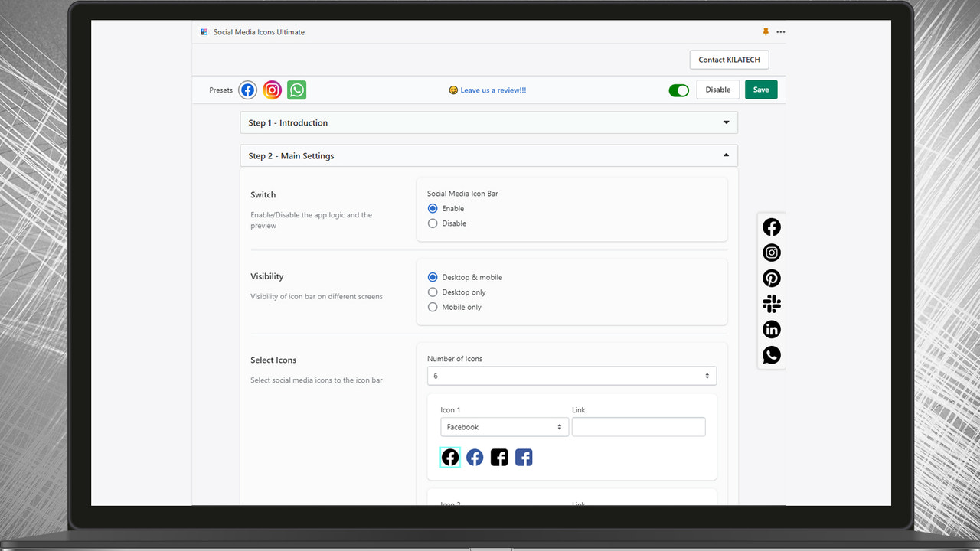Select the Instagram preset icon
Screen dimensions: 980x551
(272, 90)
